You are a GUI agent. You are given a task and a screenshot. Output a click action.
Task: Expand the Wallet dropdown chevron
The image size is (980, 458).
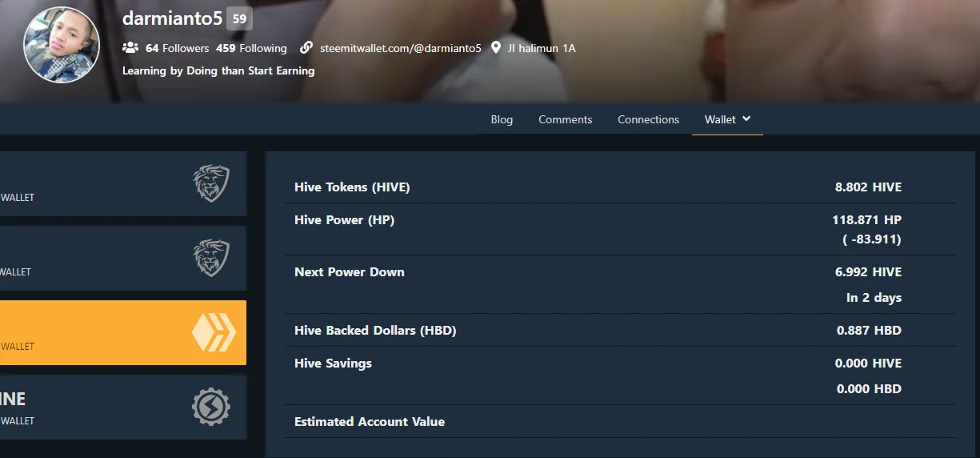click(x=746, y=119)
